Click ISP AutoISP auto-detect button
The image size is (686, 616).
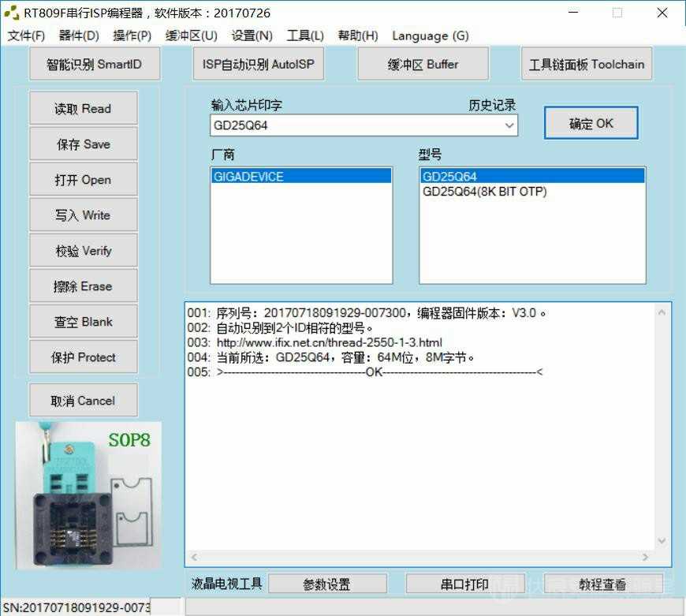pos(259,64)
